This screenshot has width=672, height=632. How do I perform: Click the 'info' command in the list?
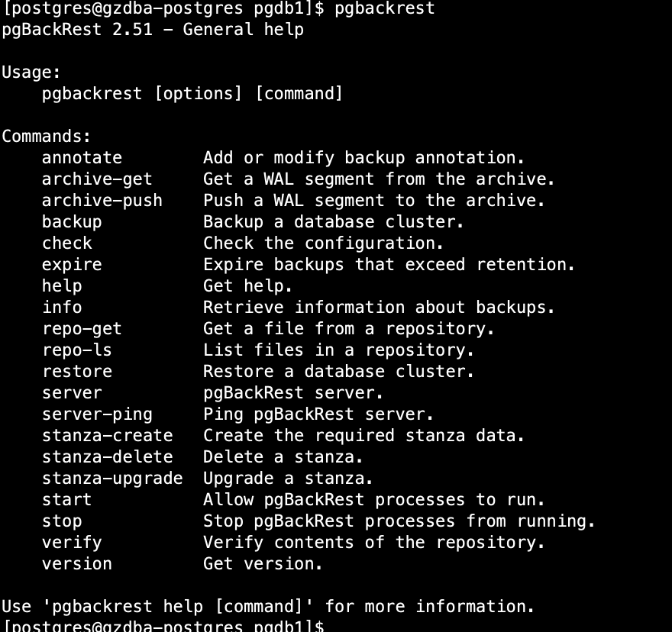pos(62,308)
